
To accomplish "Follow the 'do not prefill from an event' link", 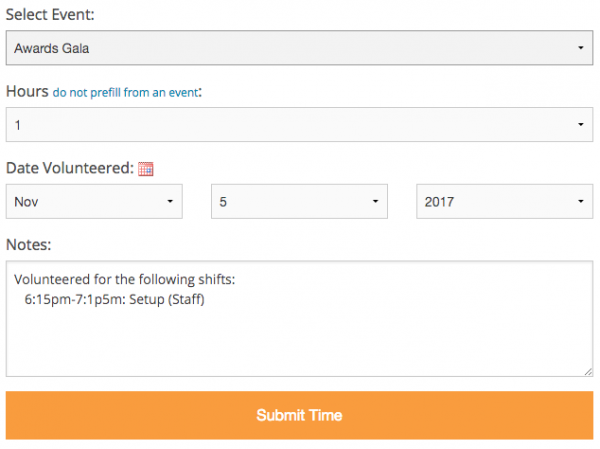I will click(126, 93).
